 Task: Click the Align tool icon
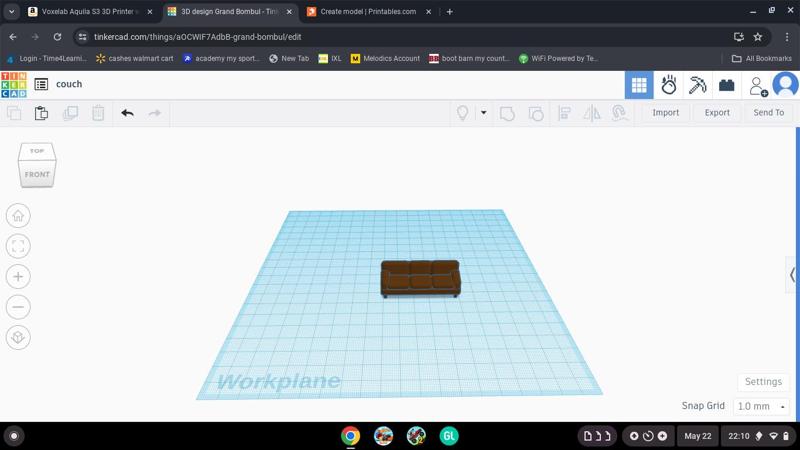click(x=564, y=113)
